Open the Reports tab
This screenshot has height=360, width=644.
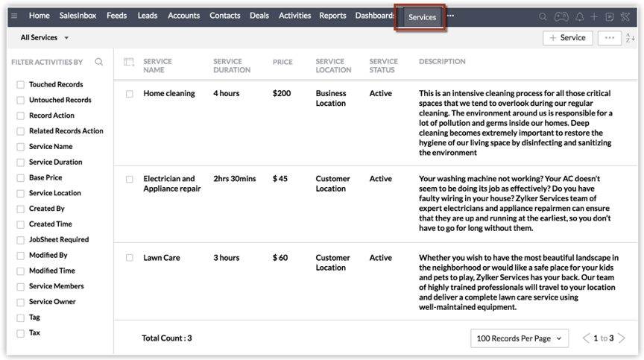tap(332, 16)
